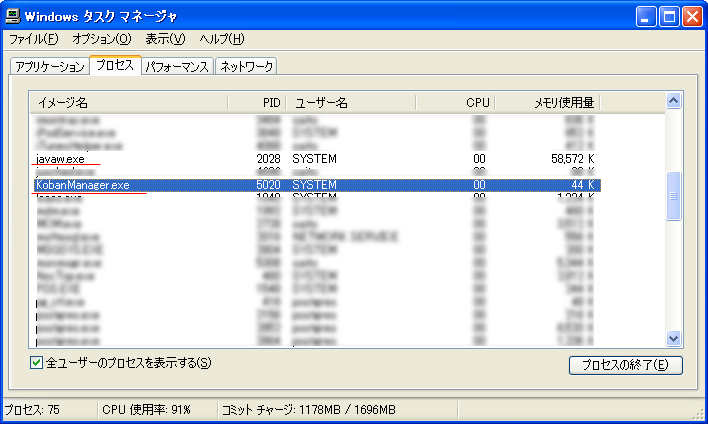Select the KobanManager.exe process row

click(317, 185)
